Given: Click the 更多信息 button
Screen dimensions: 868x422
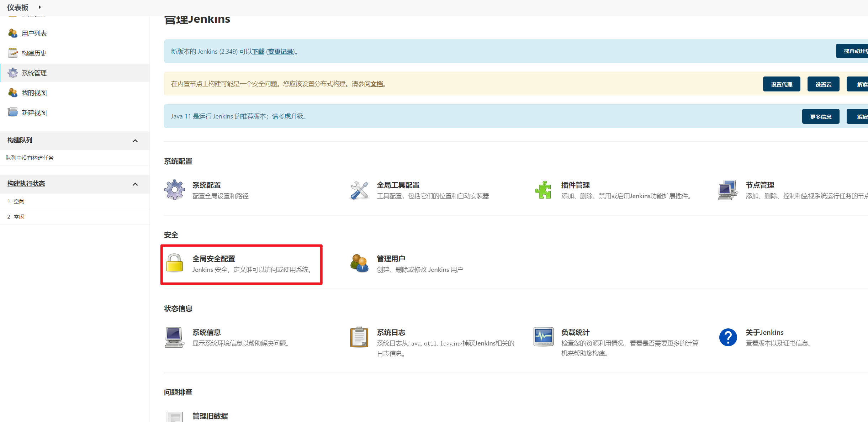Looking at the screenshot, I should [820, 117].
